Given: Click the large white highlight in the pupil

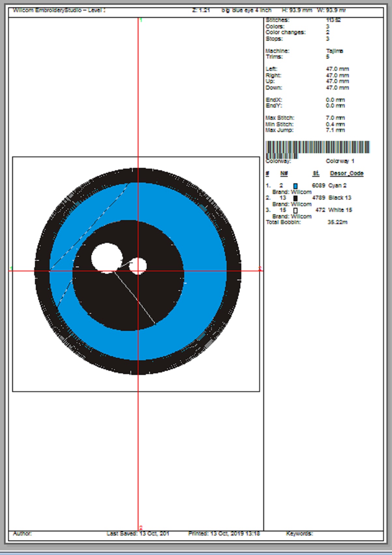Looking at the screenshot, I should click(x=107, y=257).
